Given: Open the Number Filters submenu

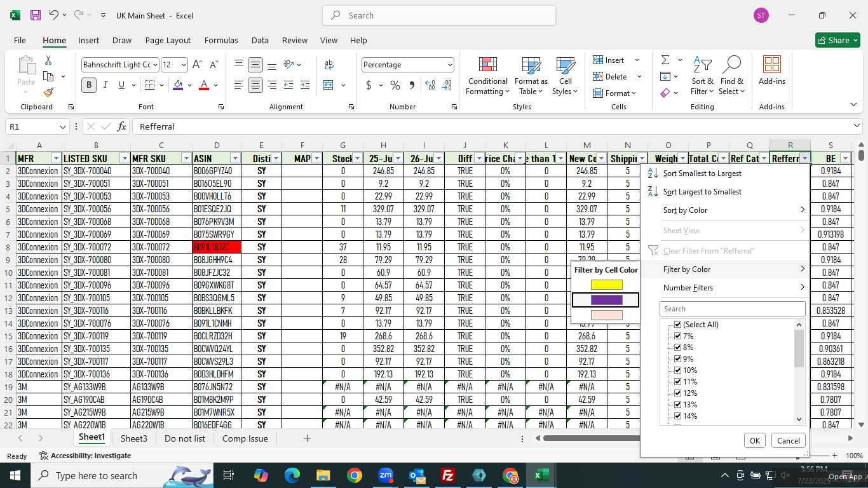Looking at the screenshot, I should (x=725, y=288).
